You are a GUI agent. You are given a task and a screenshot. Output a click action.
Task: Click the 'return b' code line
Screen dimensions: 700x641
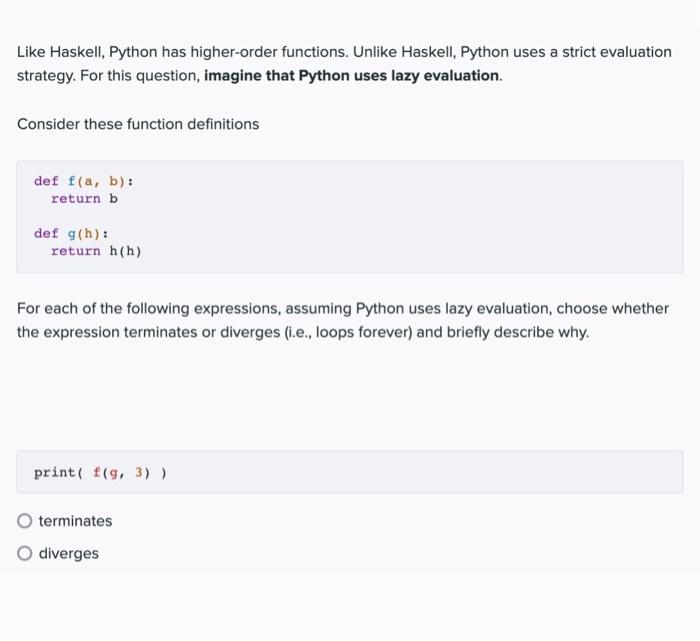(84, 199)
